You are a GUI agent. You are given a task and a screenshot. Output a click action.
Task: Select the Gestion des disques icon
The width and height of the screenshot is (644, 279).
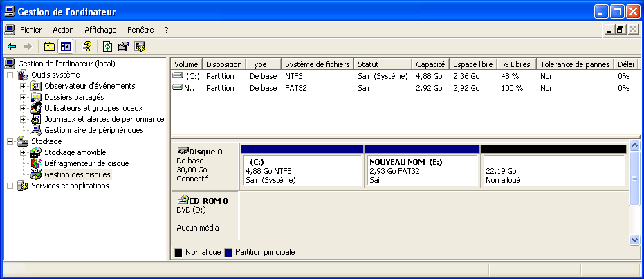click(x=36, y=174)
